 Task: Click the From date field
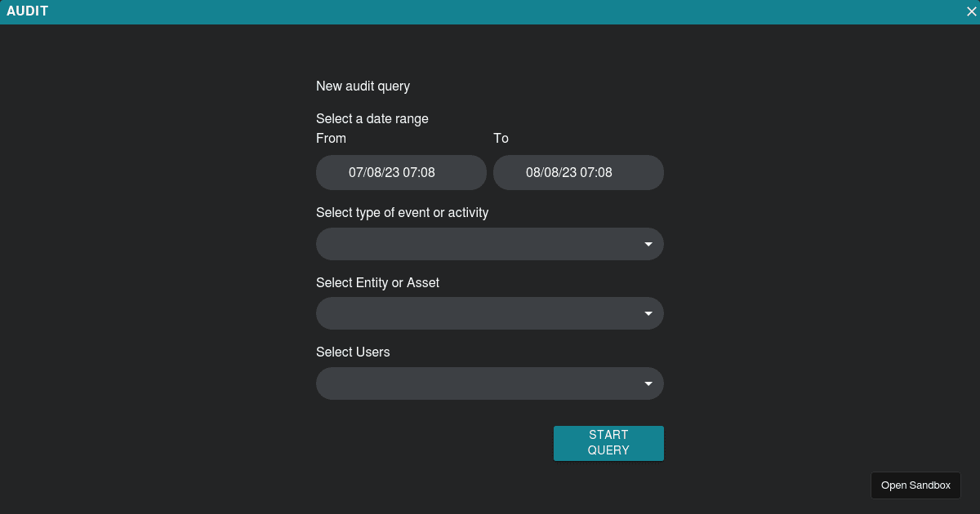(x=401, y=173)
